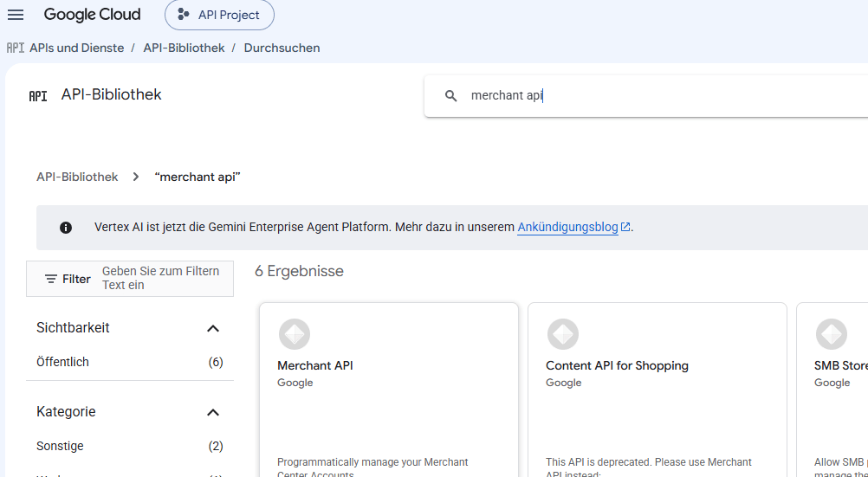Click the Merchant API card logo icon
Screen dimensions: 868x477
[x=295, y=334]
